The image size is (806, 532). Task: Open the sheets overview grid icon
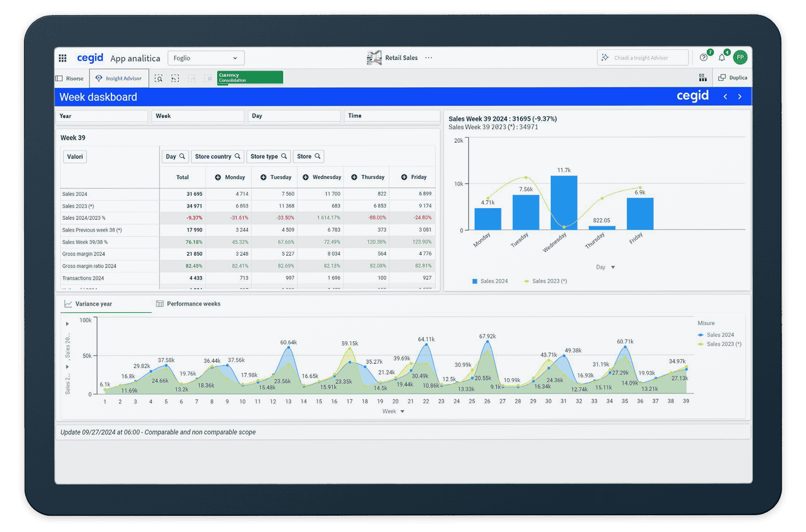click(702, 78)
